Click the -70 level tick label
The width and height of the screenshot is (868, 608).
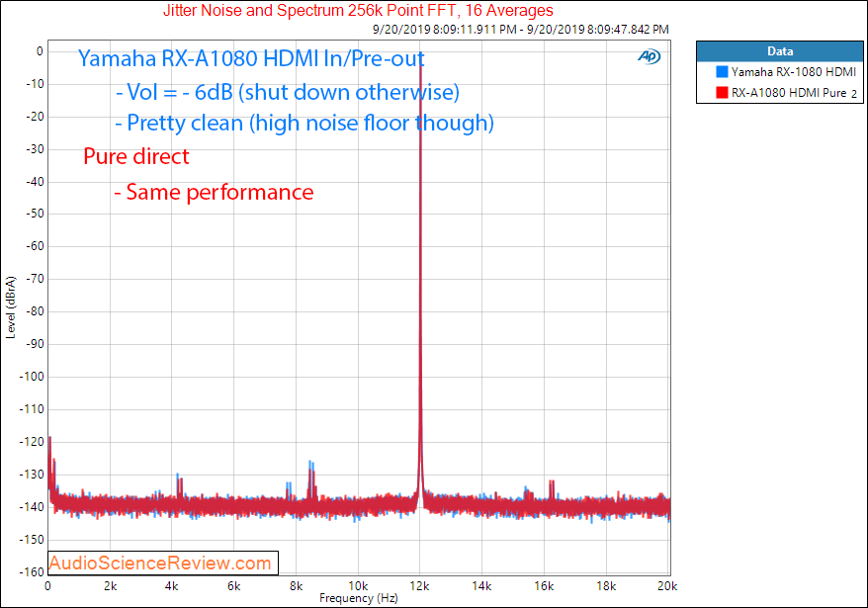pyautogui.click(x=35, y=279)
